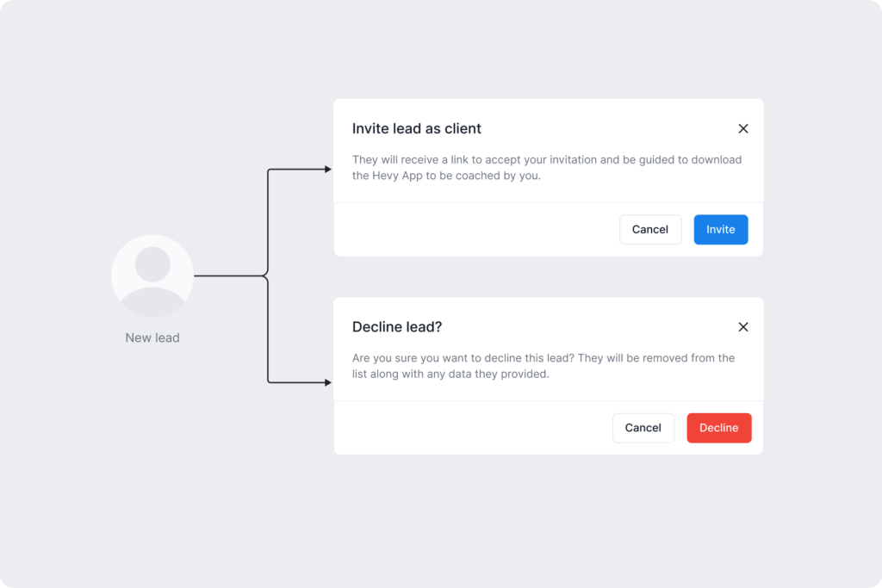The width and height of the screenshot is (882, 588).
Task: Click the arrowhead pointing to Decline dialog
Action: (x=327, y=381)
